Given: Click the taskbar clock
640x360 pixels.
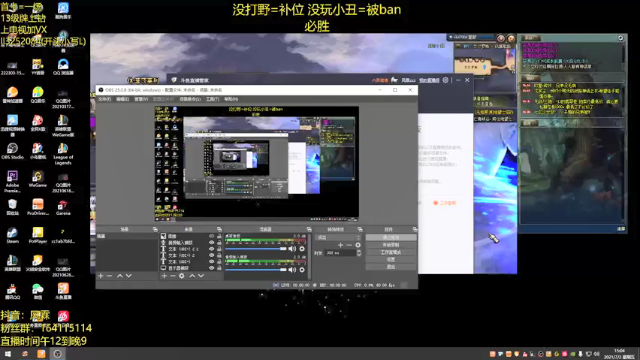Looking at the screenshot, I should pyautogui.click(x=620, y=354).
